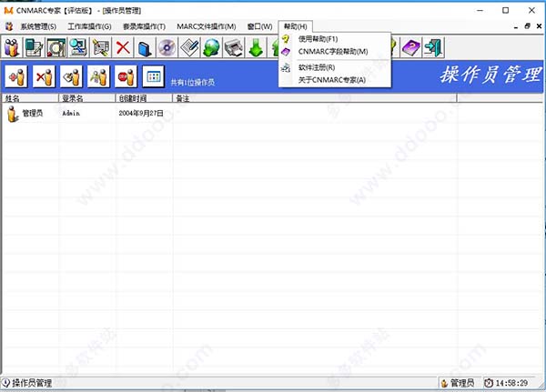This screenshot has width=546, height=392.
Task: Click the red X delete toolbar icon
Action: (123, 47)
